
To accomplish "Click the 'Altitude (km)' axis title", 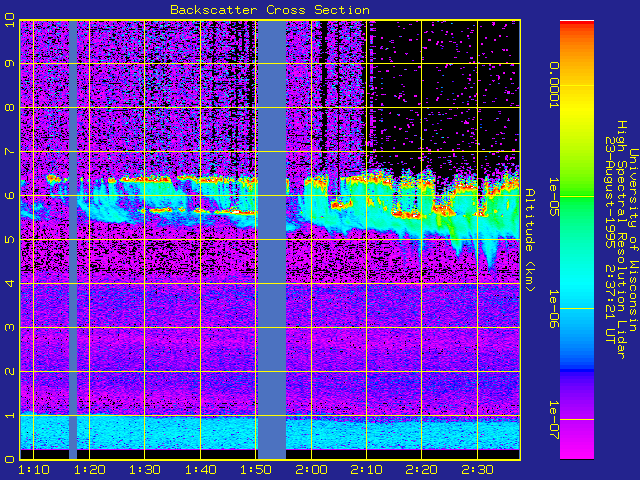I will pyautogui.click(x=529, y=240).
